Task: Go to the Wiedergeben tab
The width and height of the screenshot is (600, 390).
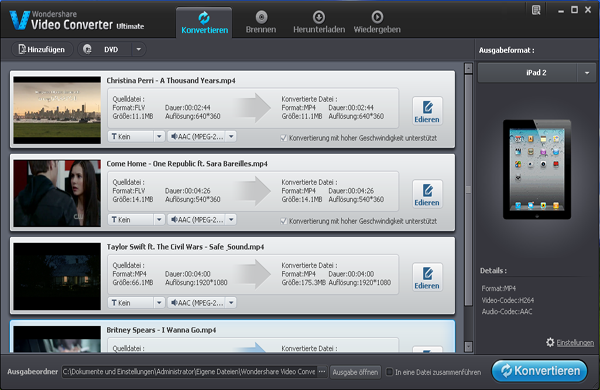Action: (377, 23)
